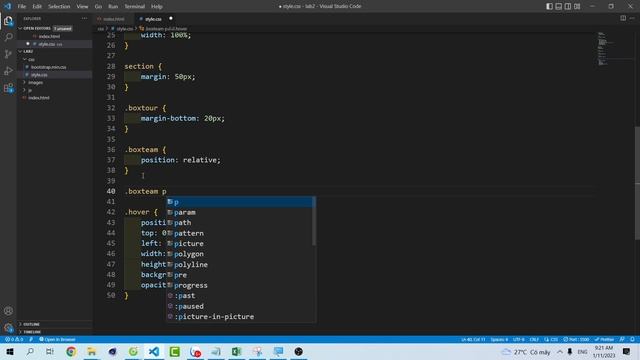Screen dimensions: 640x360
Task: Open the Customize Layout icon
Action: click(x=577, y=6)
